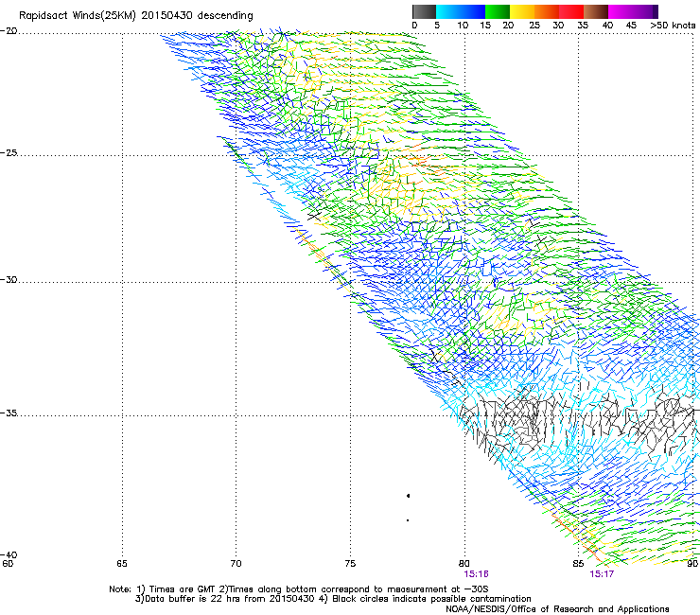Click the 80 longitude axis label
700x615 pixels.
(x=464, y=564)
